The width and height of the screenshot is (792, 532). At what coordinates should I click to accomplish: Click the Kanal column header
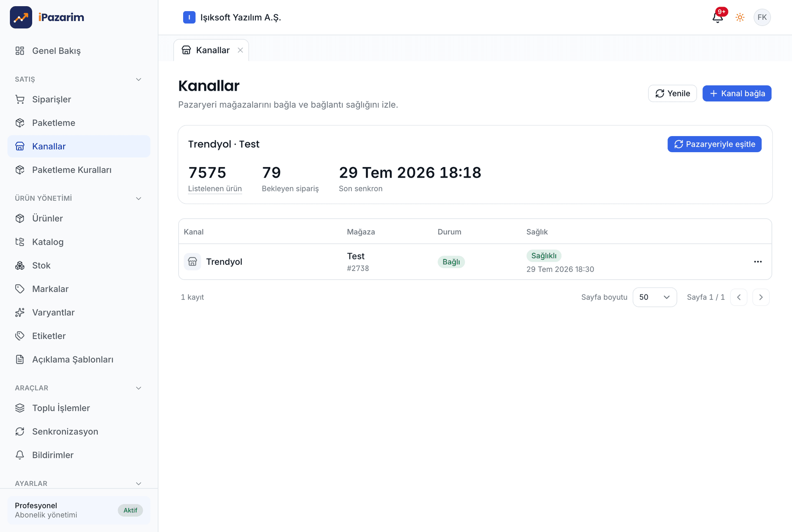tap(193, 232)
